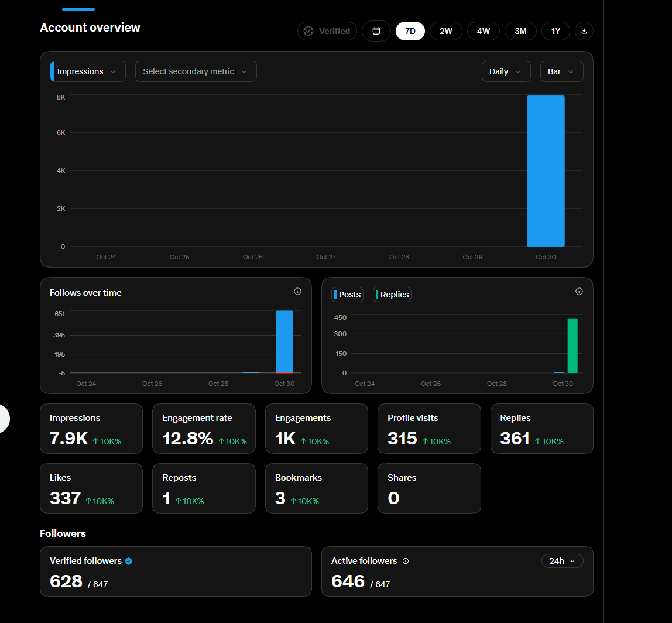Switch to the 2W time range
This screenshot has width=672, height=623.
[x=445, y=31]
